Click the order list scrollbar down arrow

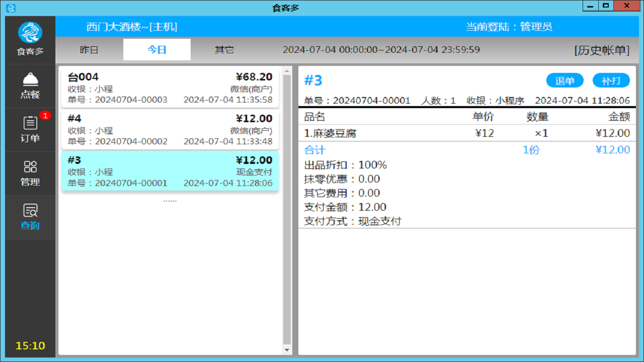(287, 350)
